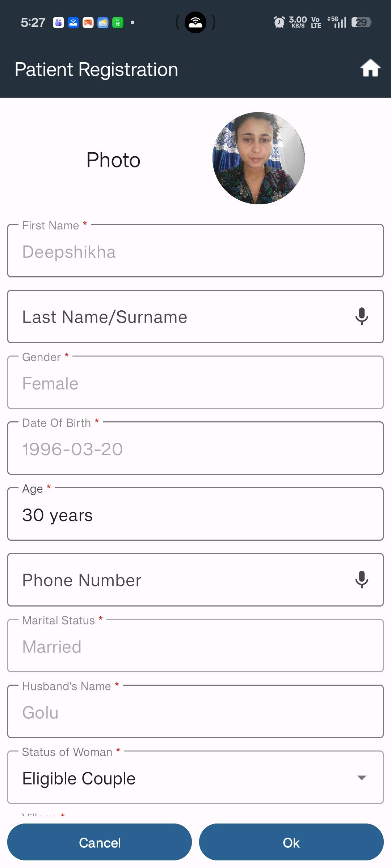Open the alarm clock status icon
This screenshot has width=391, height=868.
tap(279, 22)
